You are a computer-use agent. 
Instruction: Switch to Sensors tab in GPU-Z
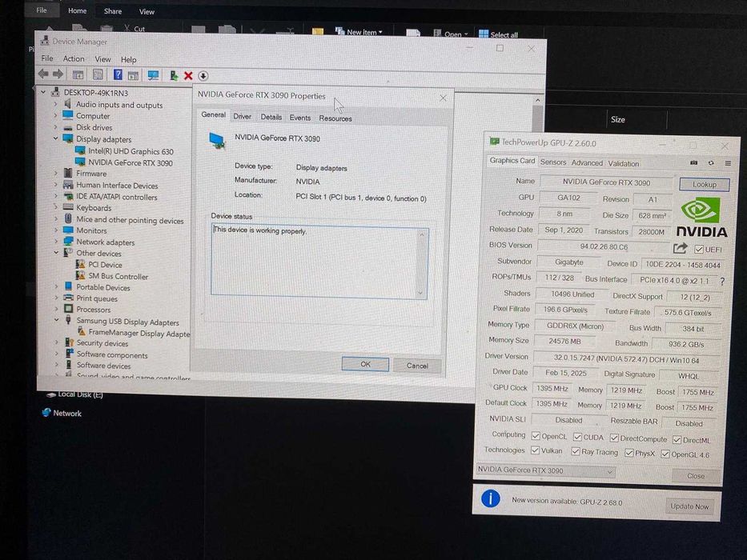pyautogui.click(x=553, y=162)
